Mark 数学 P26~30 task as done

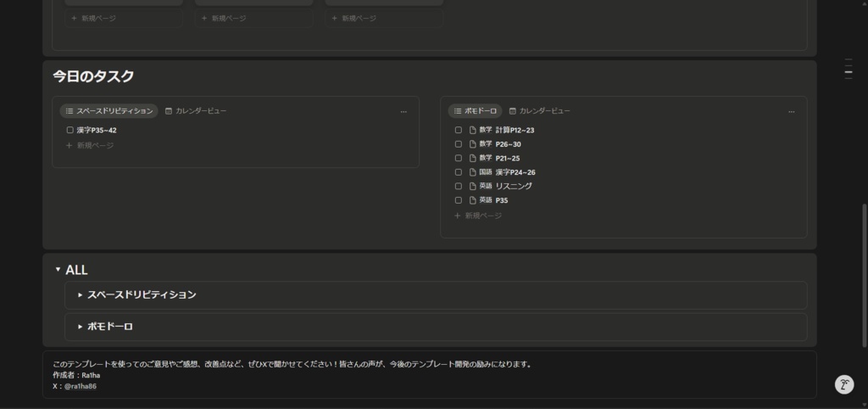(459, 144)
